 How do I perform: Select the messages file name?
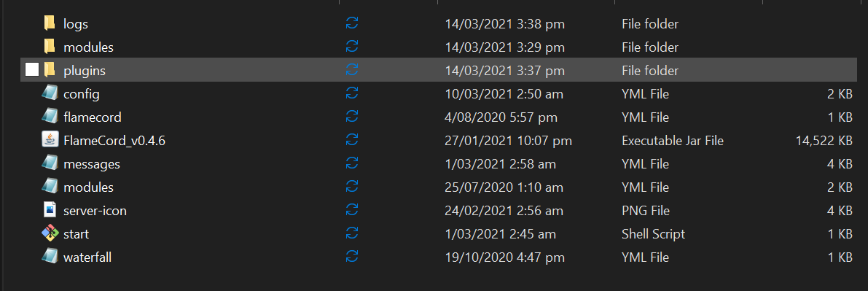tap(92, 164)
